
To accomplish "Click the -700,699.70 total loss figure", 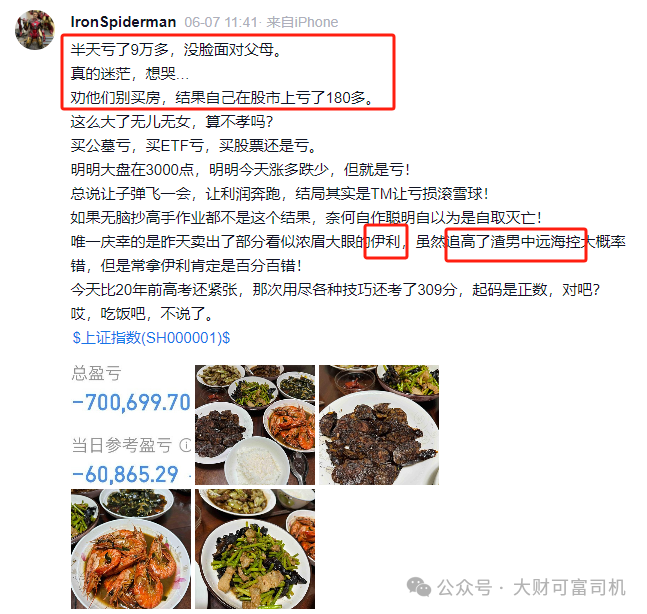I will pyautogui.click(x=131, y=402).
